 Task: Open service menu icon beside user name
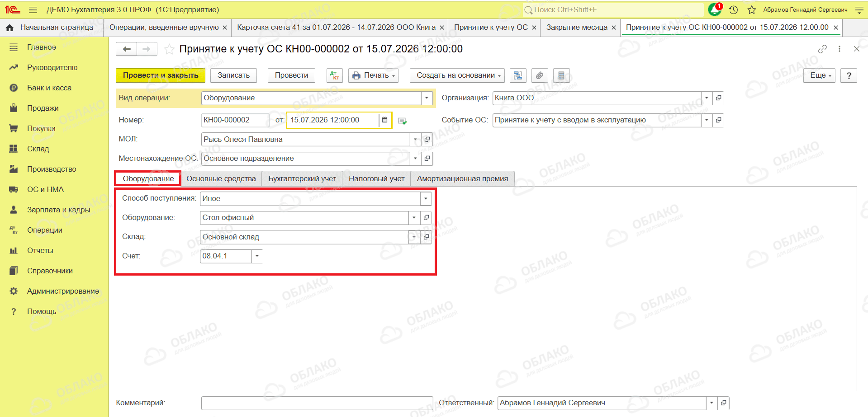coord(859,9)
